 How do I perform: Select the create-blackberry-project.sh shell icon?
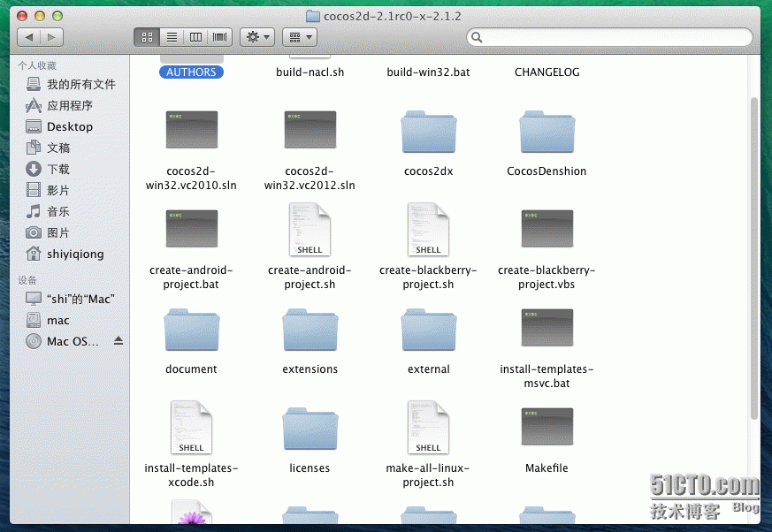(428, 230)
